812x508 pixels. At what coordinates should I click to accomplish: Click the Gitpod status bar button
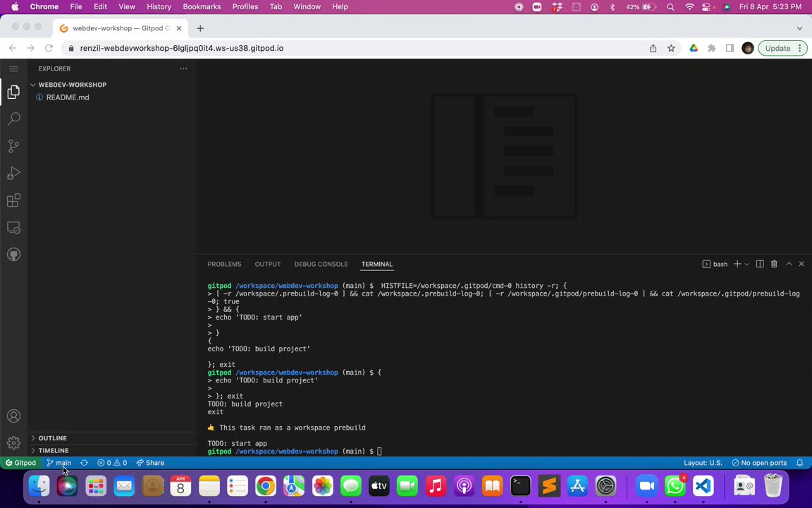pyautogui.click(x=20, y=463)
